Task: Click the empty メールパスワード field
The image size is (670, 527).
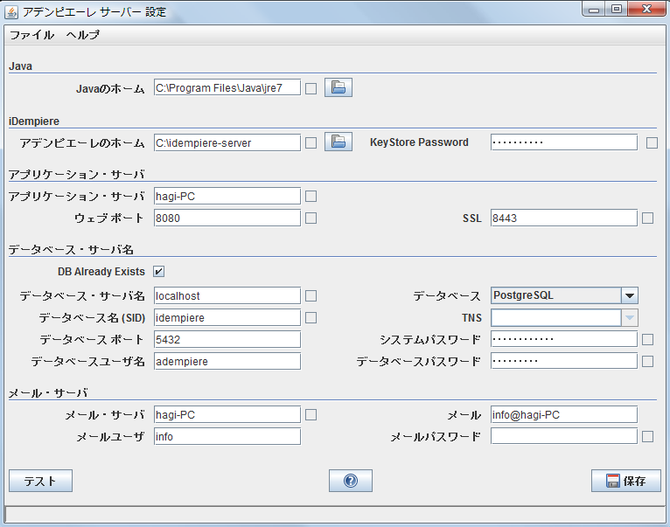Action: (x=564, y=436)
